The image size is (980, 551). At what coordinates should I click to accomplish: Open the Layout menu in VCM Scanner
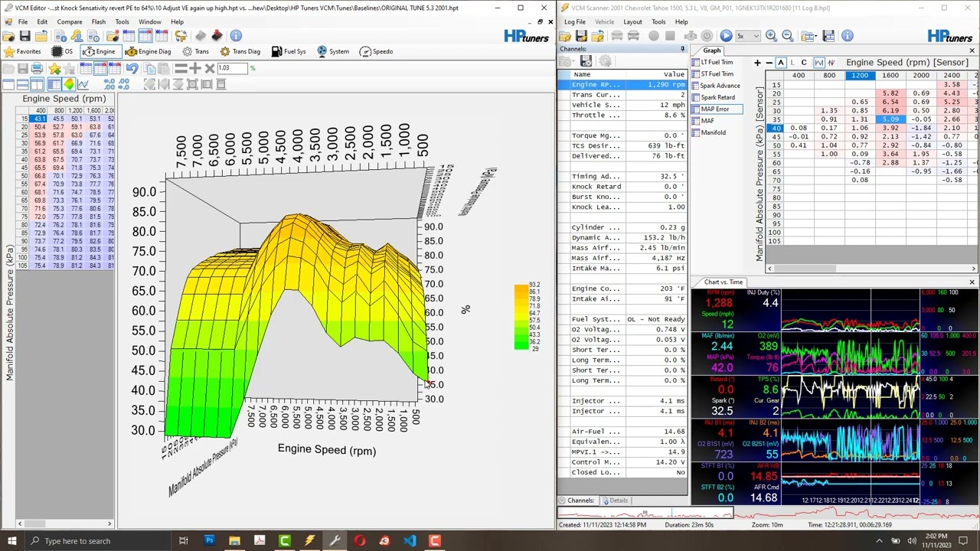[x=632, y=21]
